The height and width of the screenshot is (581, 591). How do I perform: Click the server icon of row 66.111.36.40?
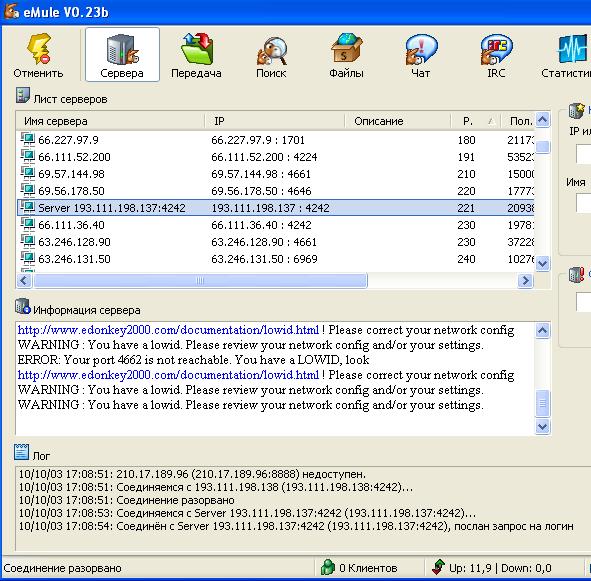(x=28, y=225)
